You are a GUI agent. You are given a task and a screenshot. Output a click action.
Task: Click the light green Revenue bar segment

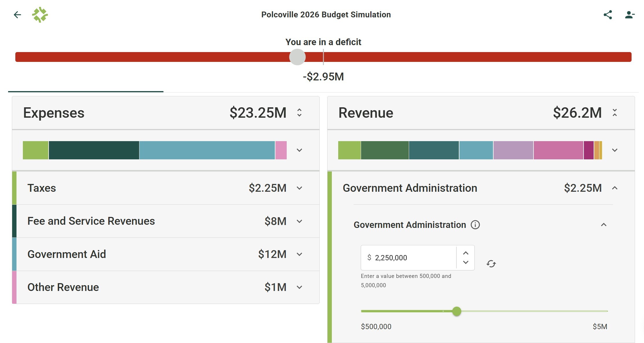coord(349,150)
